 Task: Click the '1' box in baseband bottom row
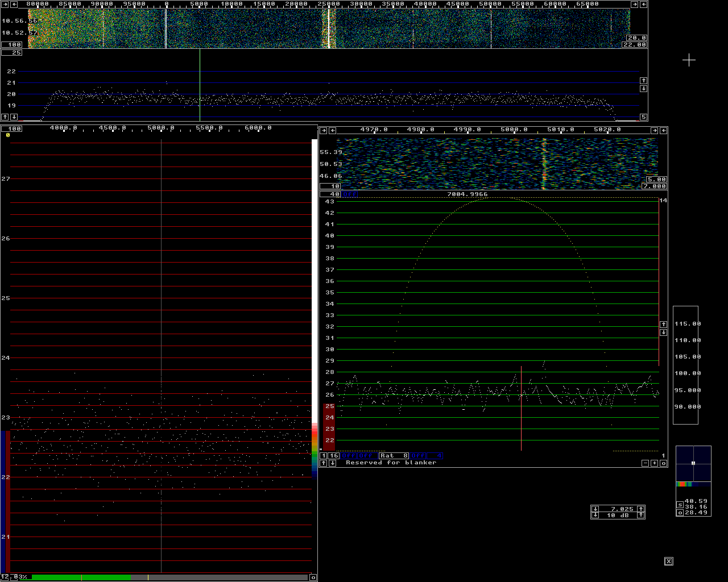(x=324, y=456)
